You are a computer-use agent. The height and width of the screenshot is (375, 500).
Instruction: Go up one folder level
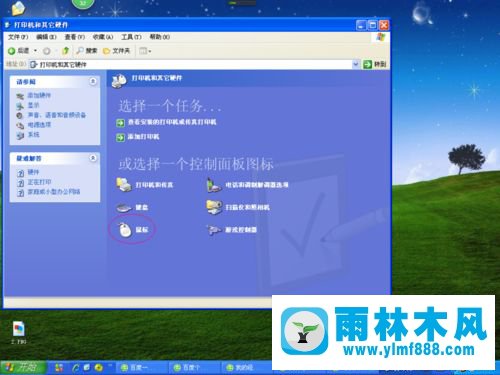click(x=66, y=51)
